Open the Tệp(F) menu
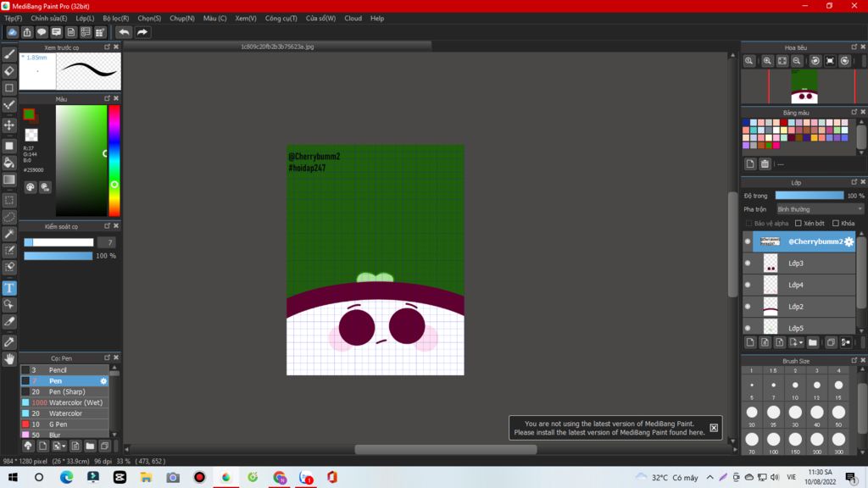868x488 pixels. (14, 19)
